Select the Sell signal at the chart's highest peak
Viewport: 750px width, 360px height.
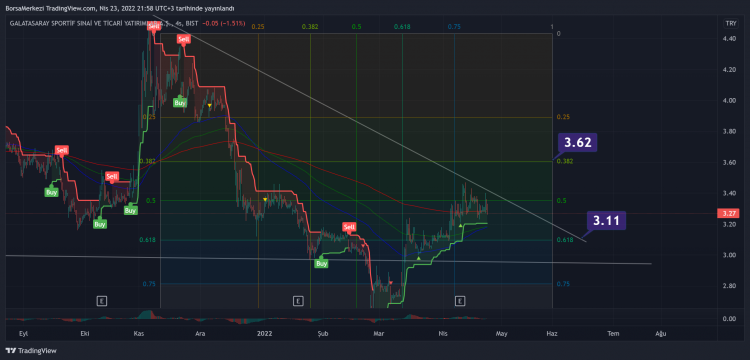[154, 27]
